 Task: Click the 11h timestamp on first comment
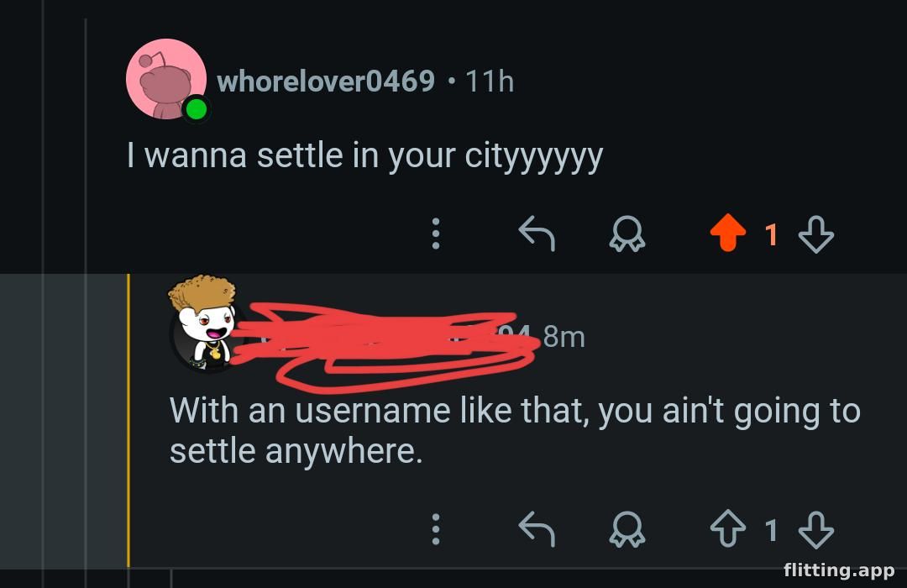pos(489,81)
